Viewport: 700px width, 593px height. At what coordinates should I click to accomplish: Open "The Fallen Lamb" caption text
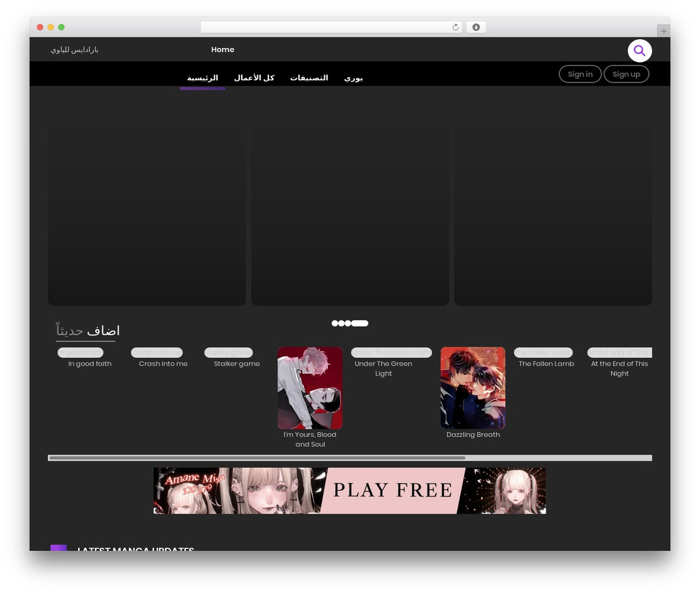(546, 364)
